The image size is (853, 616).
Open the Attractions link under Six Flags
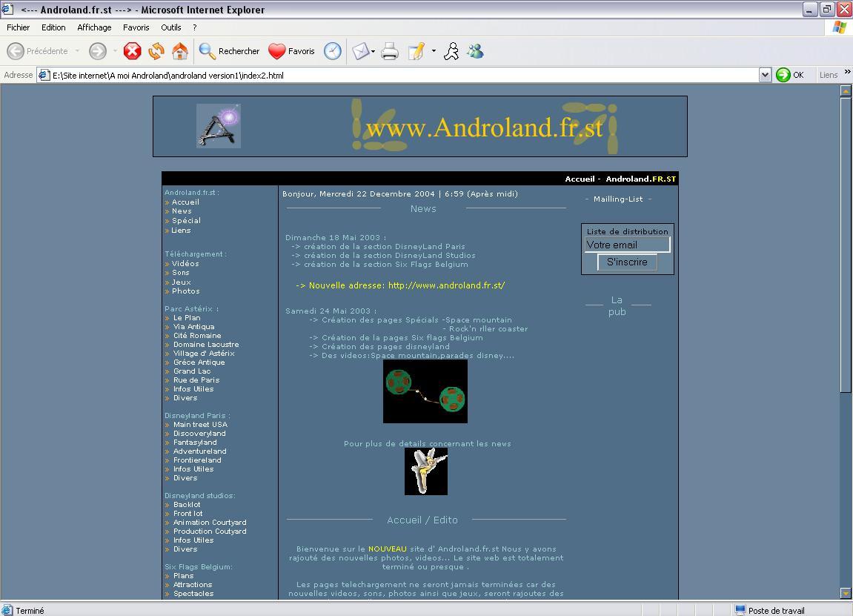(193, 585)
